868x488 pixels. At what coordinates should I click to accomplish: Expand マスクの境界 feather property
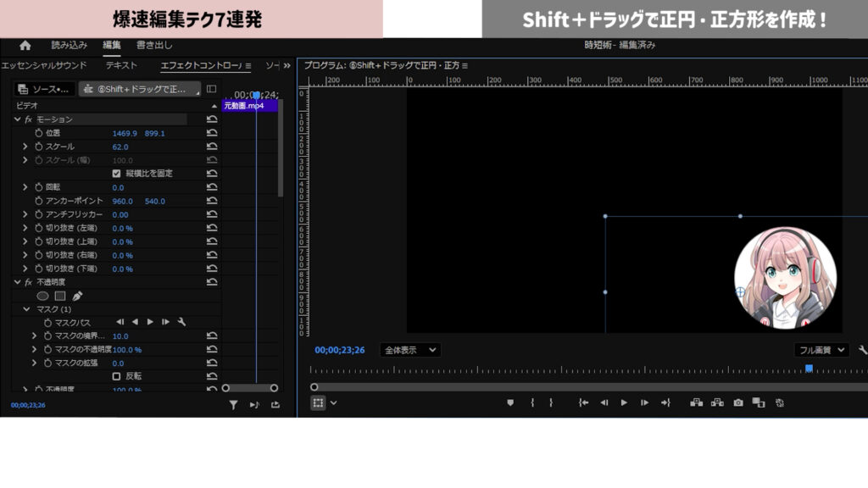(x=34, y=335)
